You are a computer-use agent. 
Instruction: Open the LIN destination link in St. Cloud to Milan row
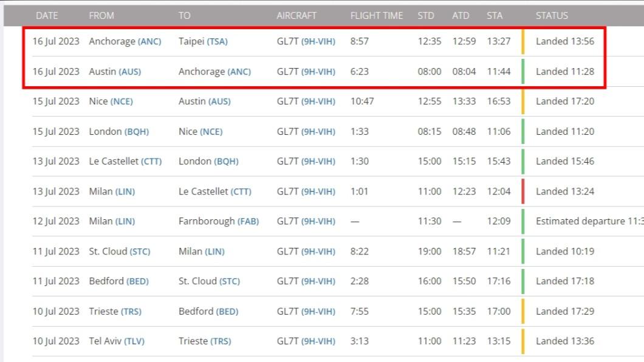coord(215,251)
